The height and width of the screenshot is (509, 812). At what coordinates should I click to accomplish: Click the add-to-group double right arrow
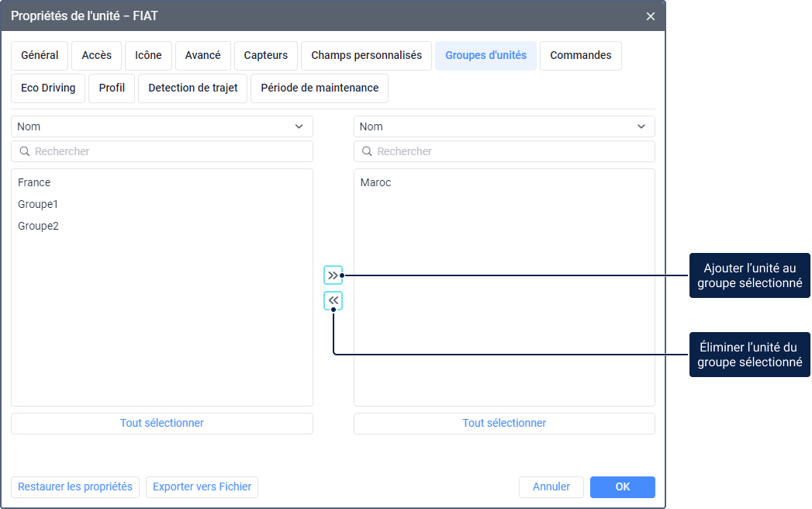coord(333,275)
